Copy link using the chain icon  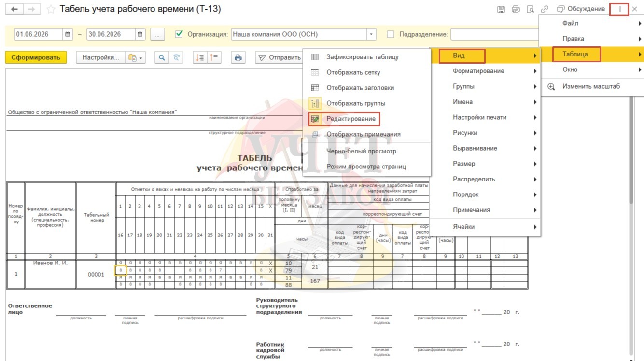[x=545, y=9]
